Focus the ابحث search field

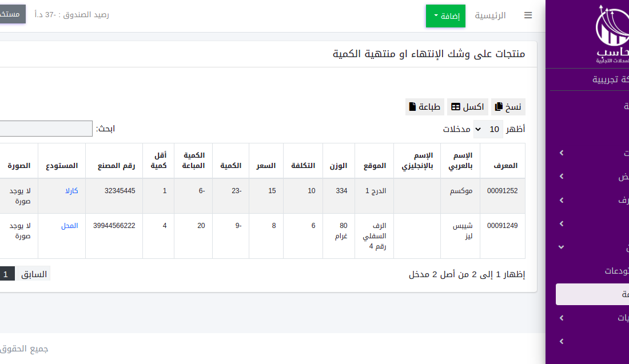(46, 129)
